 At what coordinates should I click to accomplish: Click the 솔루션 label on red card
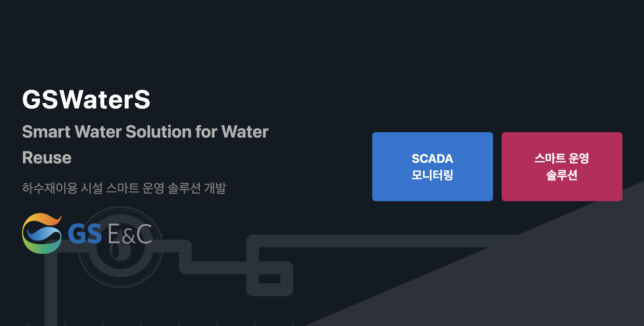pyautogui.click(x=561, y=175)
